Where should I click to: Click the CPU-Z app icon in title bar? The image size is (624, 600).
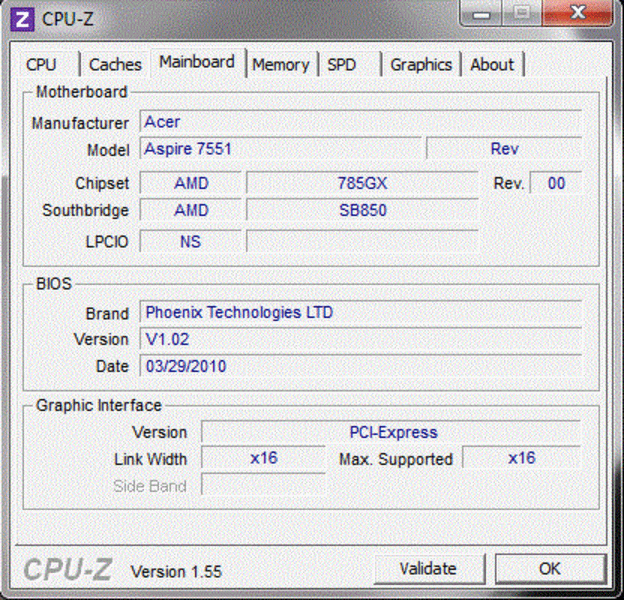[x=22, y=19]
